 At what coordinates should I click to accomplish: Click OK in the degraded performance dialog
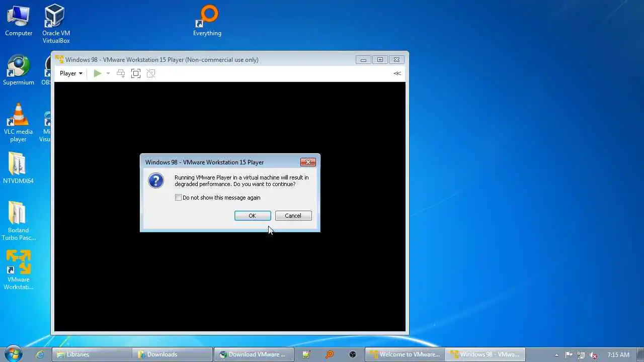point(253,216)
